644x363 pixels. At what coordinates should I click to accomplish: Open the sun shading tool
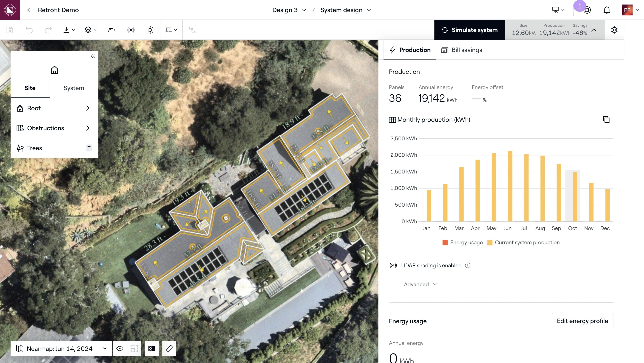tap(150, 30)
